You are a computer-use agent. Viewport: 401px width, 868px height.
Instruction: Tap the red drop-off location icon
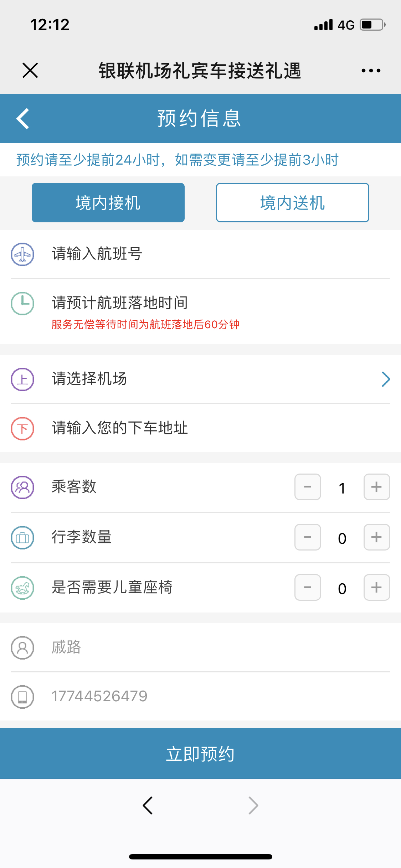(22, 428)
